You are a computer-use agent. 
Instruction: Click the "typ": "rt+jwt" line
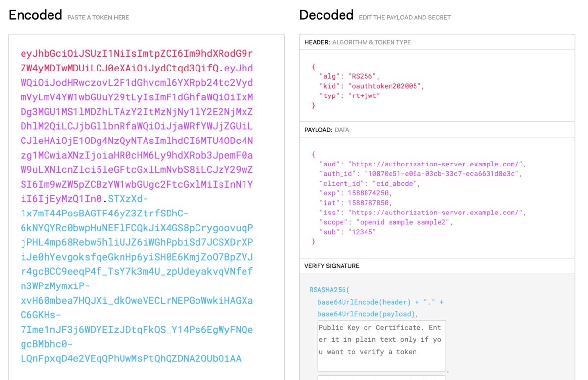[x=350, y=95]
